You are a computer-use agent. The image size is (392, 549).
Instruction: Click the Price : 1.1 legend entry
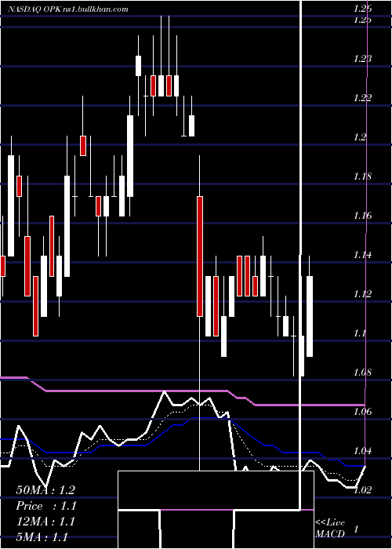pos(45,506)
